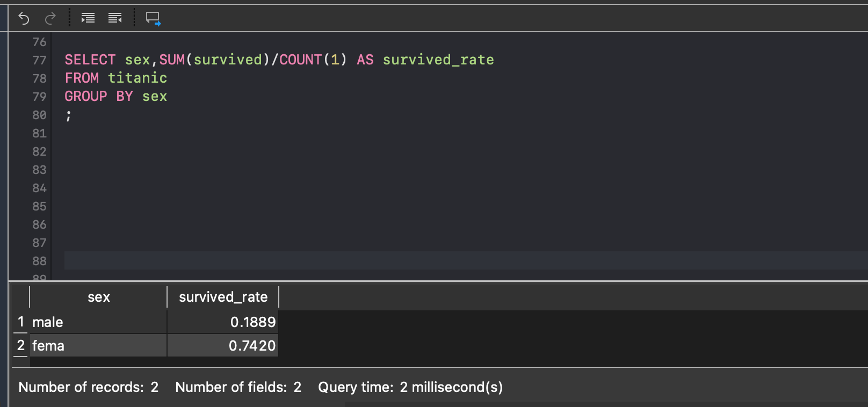868x407 pixels.
Task: Select the male result cell
Action: click(x=98, y=322)
